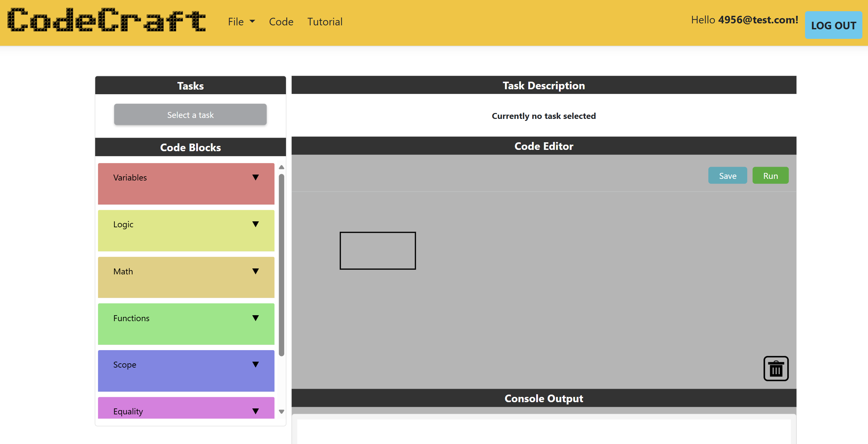
Task: Click the CodeCraft logo
Action: click(x=107, y=21)
